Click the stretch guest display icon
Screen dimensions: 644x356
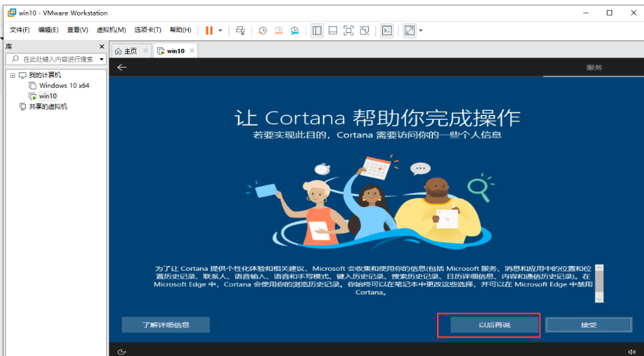[x=409, y=30]
